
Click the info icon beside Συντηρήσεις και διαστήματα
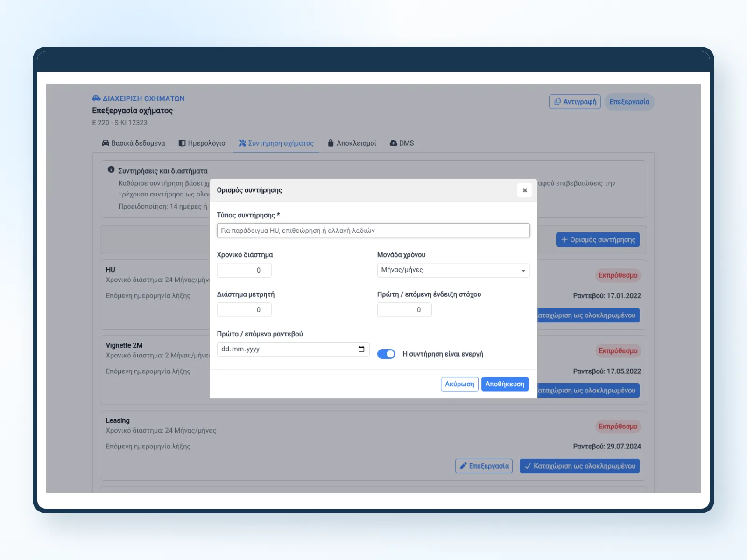pyautogui.click(x=111, y=170)
